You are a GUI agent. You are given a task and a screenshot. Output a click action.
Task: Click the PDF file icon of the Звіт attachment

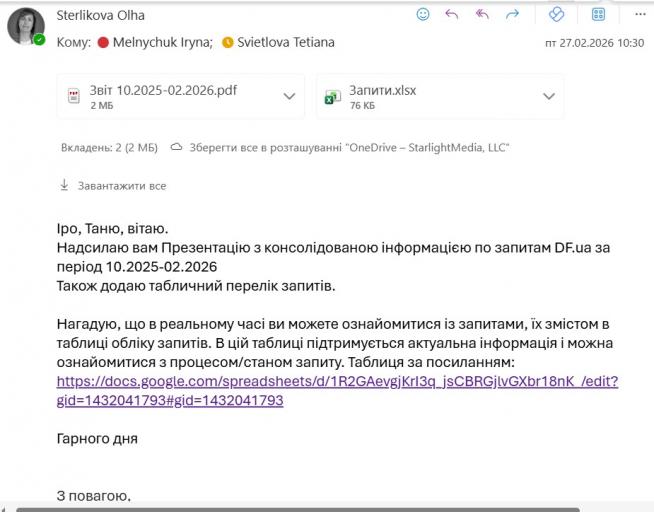click(x=74, y=96)
